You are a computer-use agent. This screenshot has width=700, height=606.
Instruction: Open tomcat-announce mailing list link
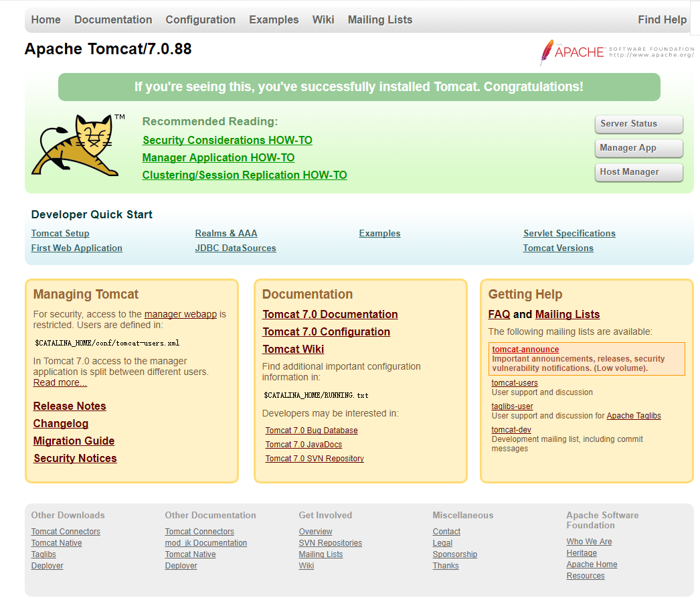click(x=525, y=350)
